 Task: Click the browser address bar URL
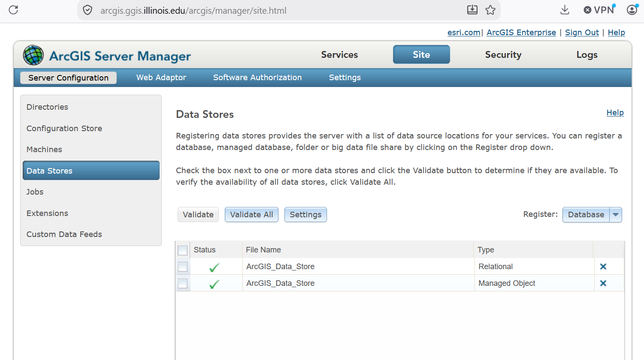(194, 11)
